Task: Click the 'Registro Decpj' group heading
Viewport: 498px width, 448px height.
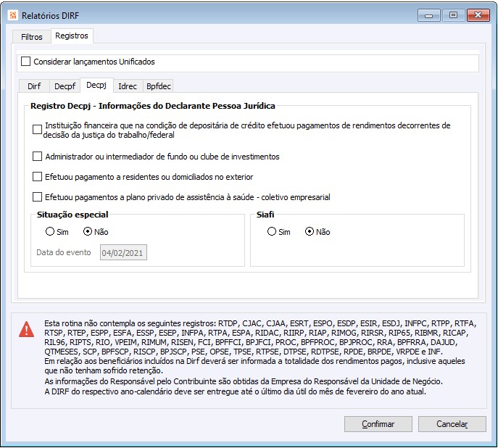Action: coord(153,106)
